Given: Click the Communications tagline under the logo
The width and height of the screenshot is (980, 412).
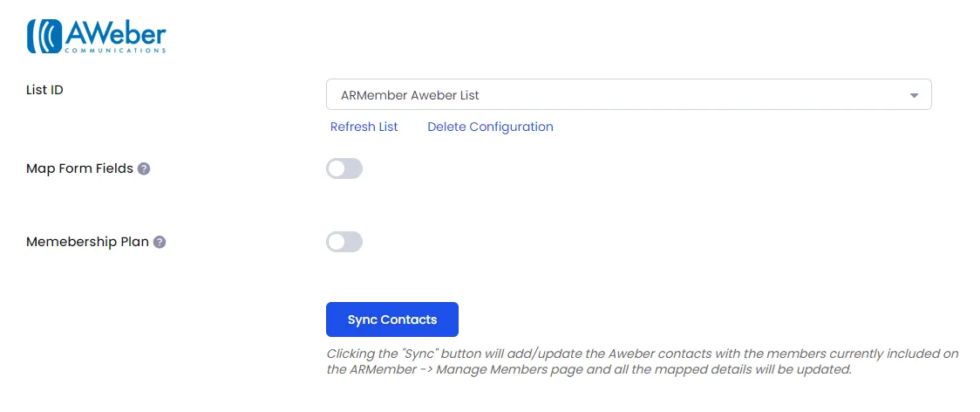Looking at the screenshot, I should click(x=115, y=50).
